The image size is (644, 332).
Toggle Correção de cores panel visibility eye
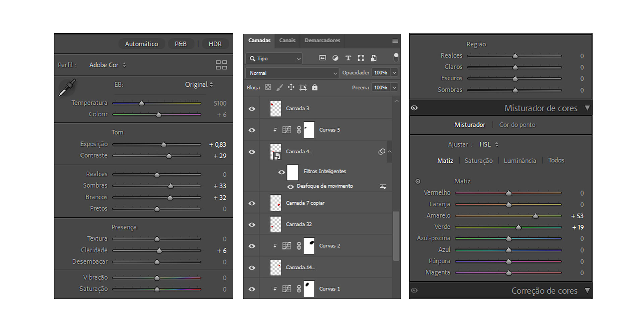(x=414, y=290)
